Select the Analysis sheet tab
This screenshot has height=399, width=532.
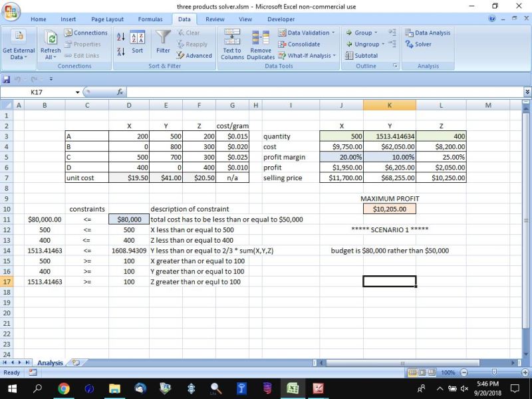50,362
